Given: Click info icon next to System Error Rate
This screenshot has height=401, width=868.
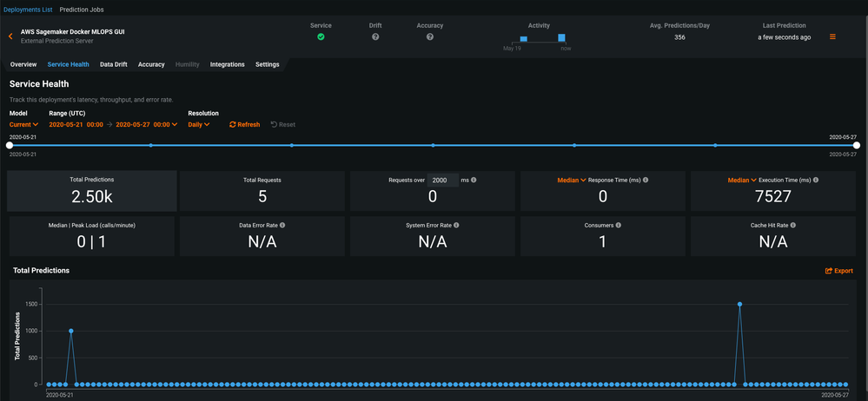Looking at the screenshot, I should coord(456,225).
